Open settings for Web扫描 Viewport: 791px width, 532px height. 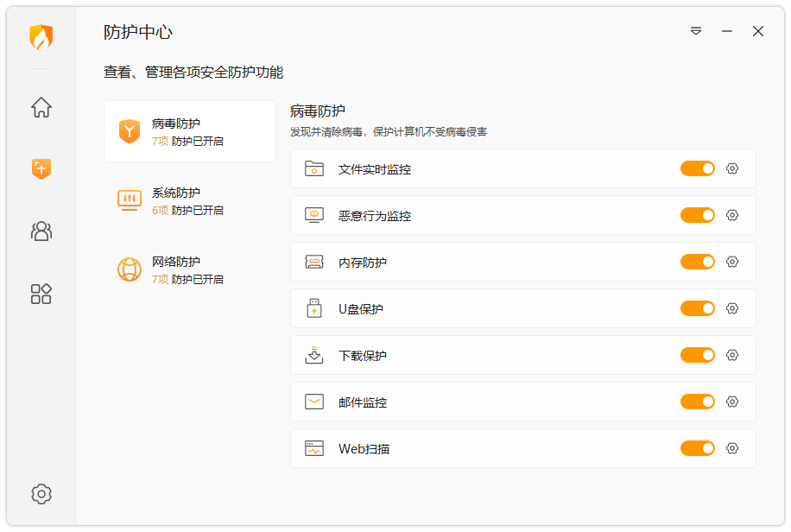(x=732, y=448)
